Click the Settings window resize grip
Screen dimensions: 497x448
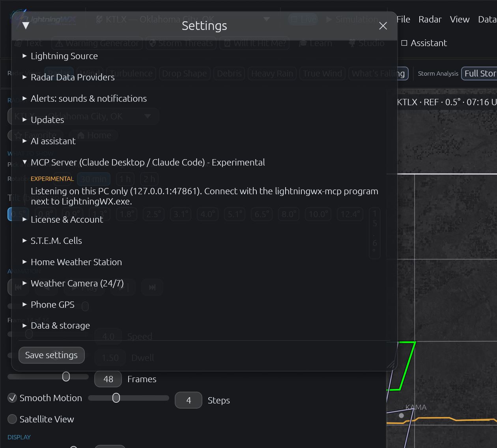pyautogui.click(x=392, y=365)
